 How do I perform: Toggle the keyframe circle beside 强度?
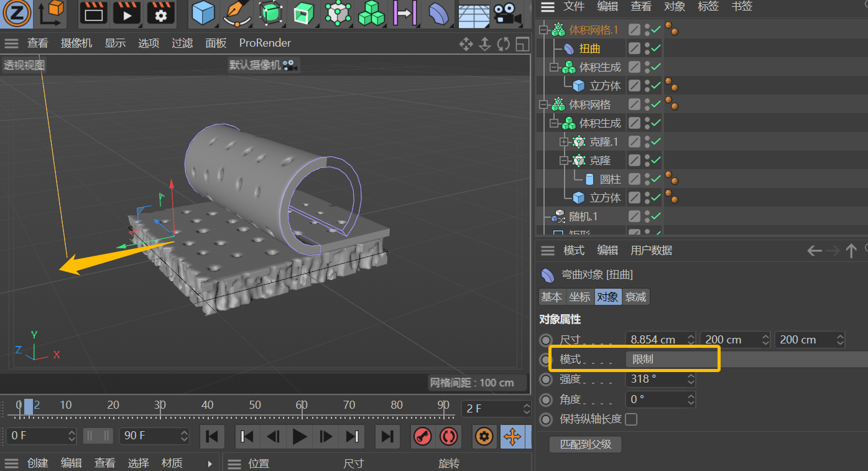(546, 380)
